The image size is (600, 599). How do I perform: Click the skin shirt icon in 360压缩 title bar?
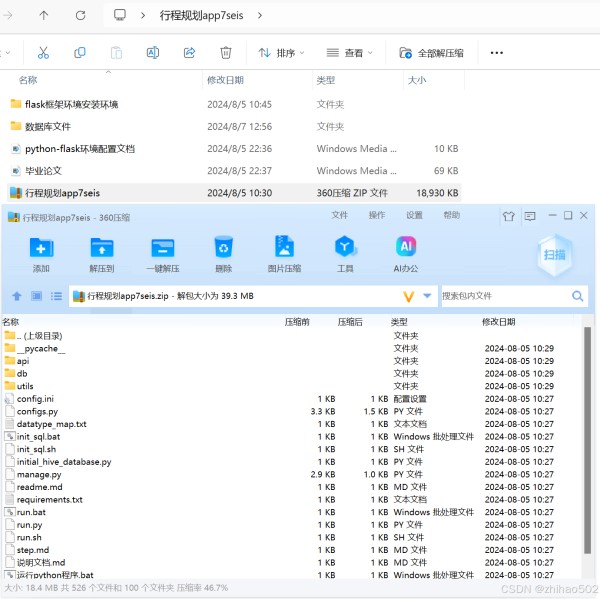[509, 216]
